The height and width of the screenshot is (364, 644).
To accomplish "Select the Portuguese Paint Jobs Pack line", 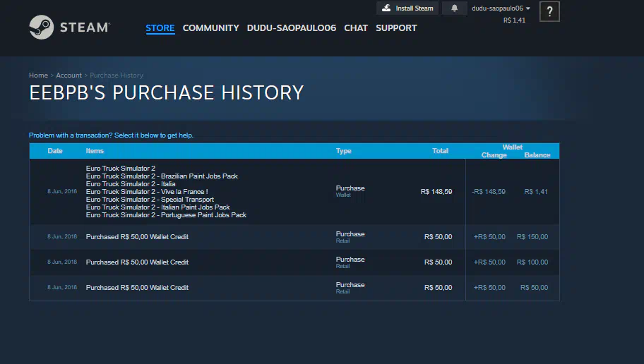I will pyautogui.click(x=166, y=215).
